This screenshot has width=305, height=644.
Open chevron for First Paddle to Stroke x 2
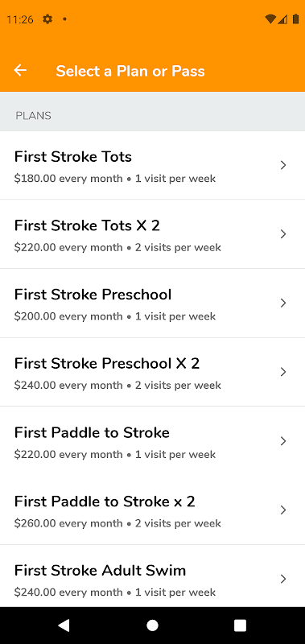[x=282, y=510]
